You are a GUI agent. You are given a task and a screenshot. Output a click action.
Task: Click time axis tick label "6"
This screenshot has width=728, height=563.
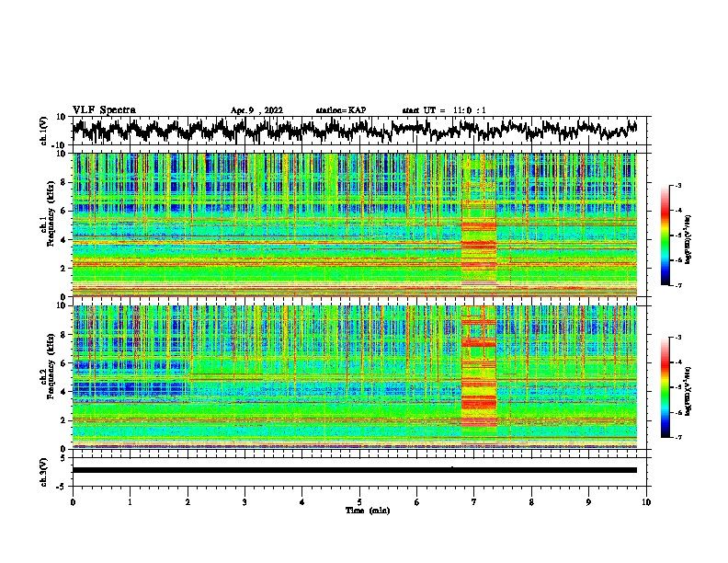pyautogui.click(x=417, y=502)
